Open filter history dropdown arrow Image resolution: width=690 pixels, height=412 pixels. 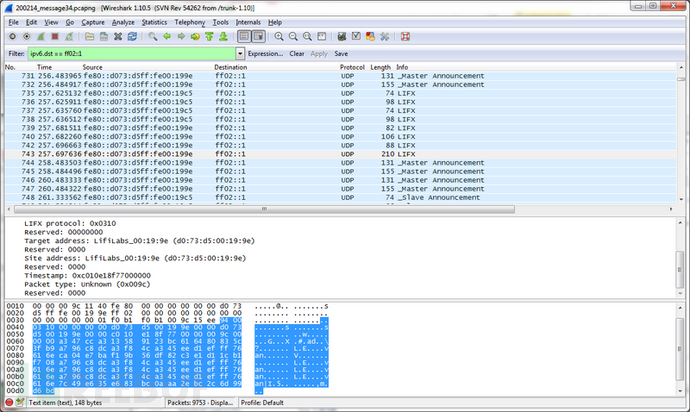coord(240,54)
